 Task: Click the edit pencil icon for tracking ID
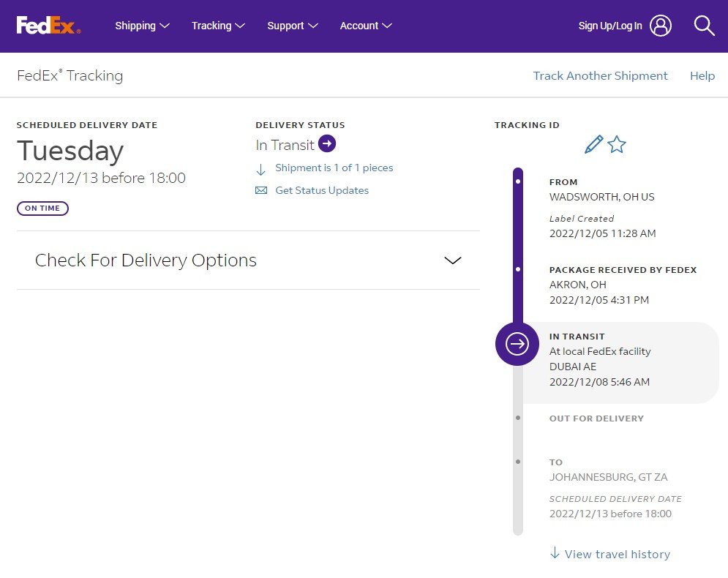594,144
